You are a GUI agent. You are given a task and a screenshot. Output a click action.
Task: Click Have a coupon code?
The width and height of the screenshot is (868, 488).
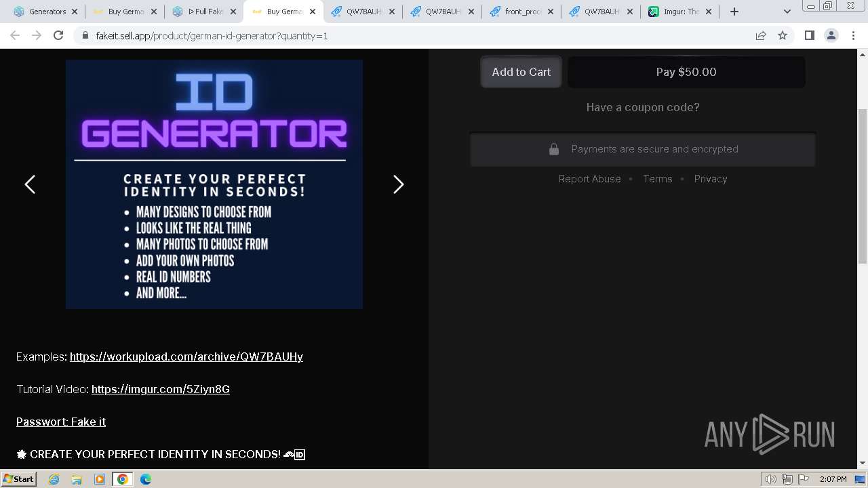coord(643,107)
